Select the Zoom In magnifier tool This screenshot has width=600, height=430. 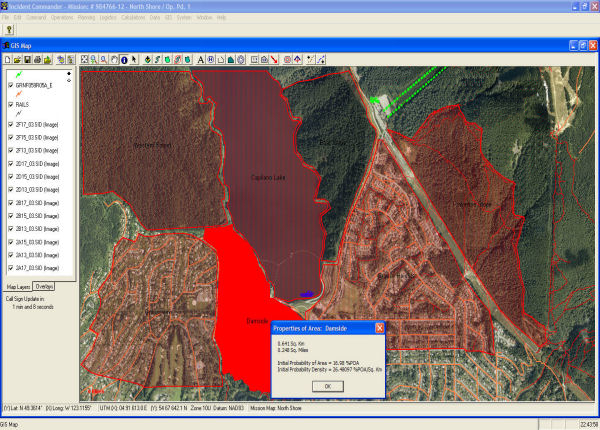coord(94,60)
